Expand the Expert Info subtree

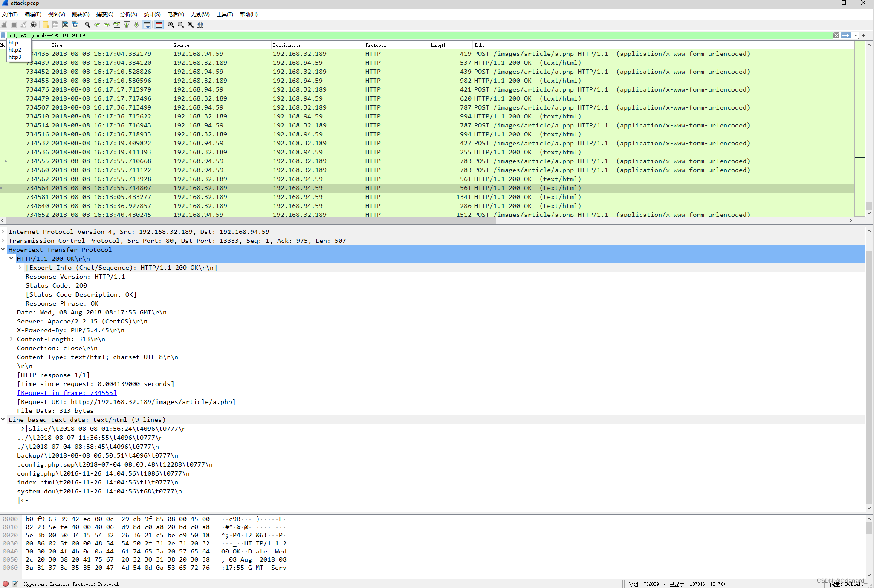[x=20, y=268]
